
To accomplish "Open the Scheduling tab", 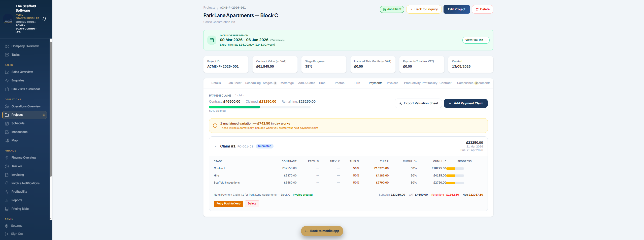I will 253,83.
